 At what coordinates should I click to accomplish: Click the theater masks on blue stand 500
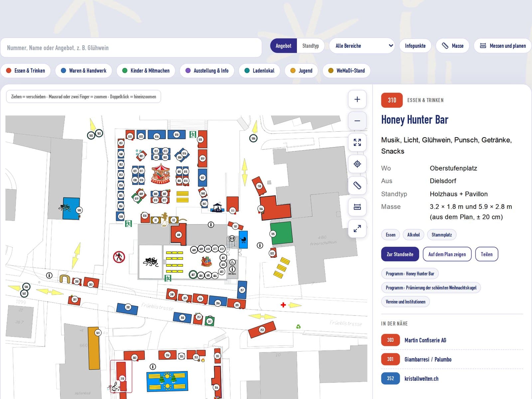65,208
